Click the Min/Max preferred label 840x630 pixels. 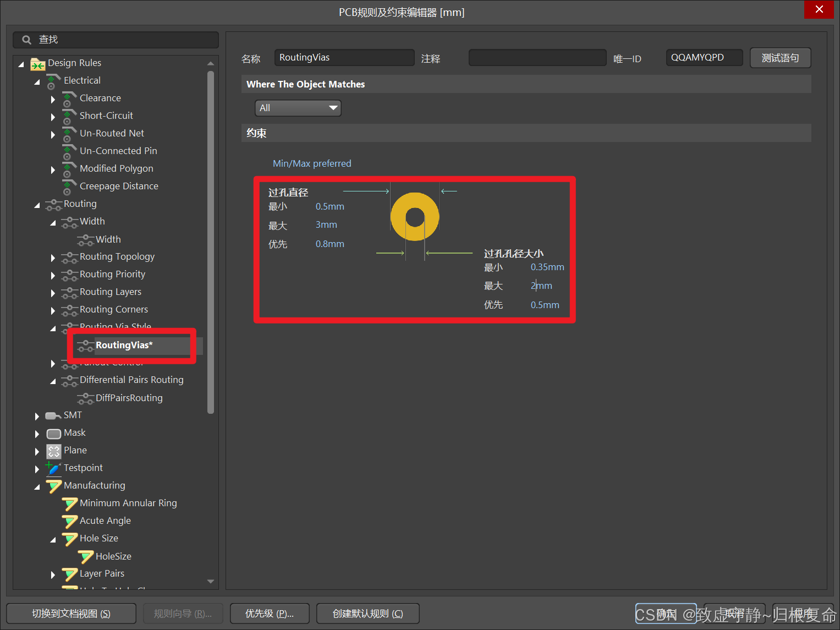click(x=312, y=163)
